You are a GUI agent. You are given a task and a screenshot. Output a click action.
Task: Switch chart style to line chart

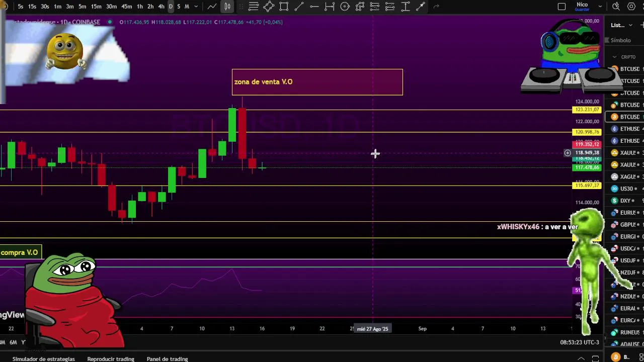(x=212, y=7)
